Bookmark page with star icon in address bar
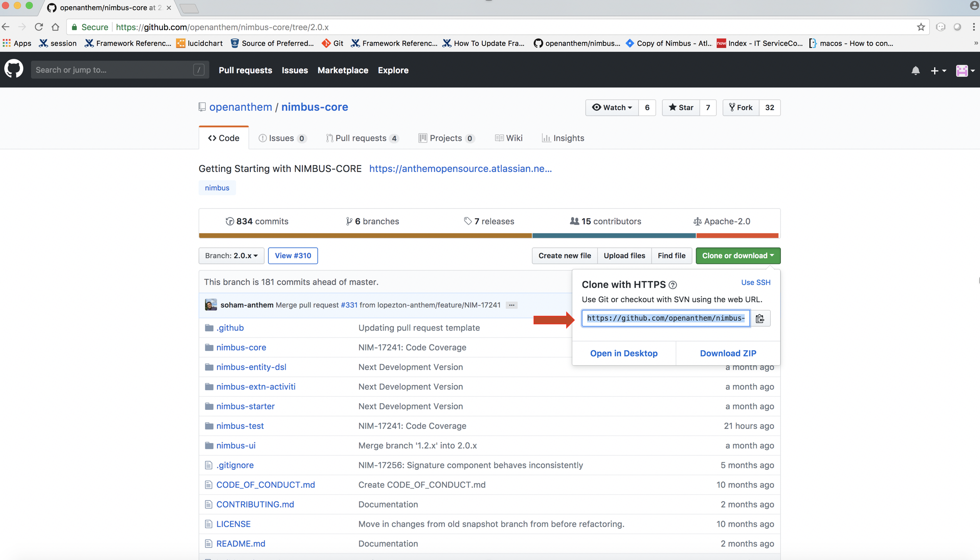This screenshot has height=560, width=980. 920,27
